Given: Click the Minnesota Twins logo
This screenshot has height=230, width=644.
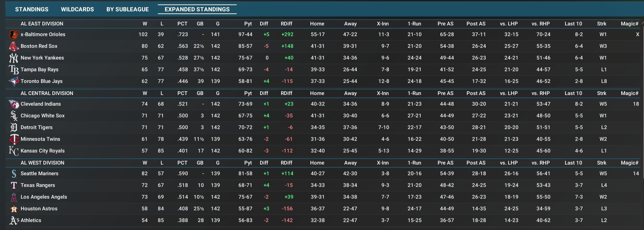Looking at the screenshot, I should tap(14, 139).
